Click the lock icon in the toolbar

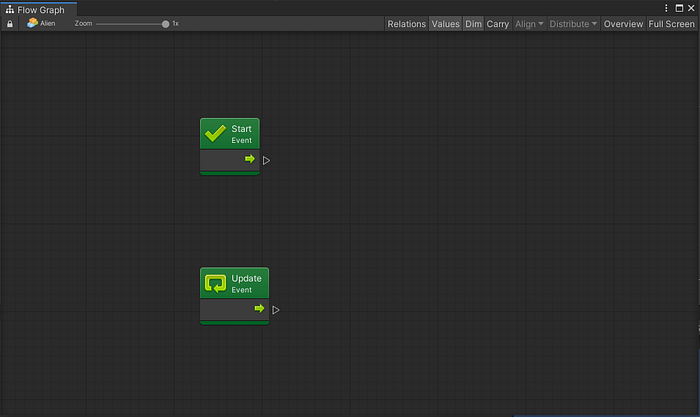point(10,23)
